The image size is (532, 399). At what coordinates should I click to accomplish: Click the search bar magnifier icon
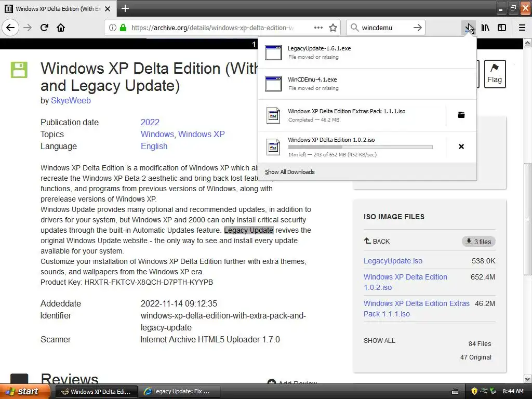tap(354, 28)
